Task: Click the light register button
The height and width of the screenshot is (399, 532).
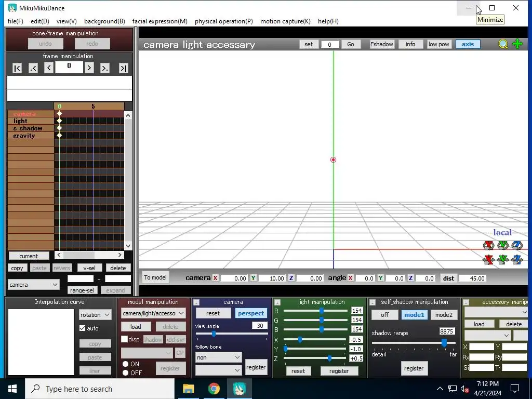Action: pos(339,371)
